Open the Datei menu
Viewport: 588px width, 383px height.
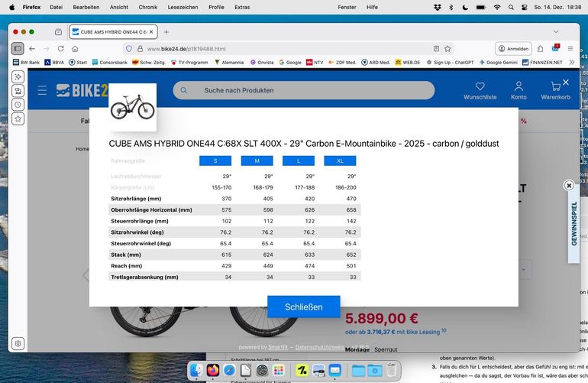click(57, 7)
